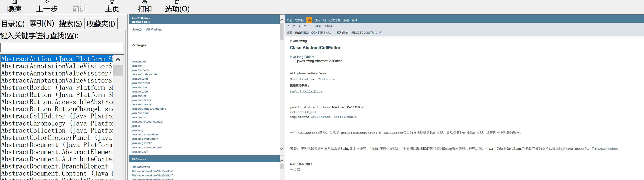
Task: Switch to the 目录(C) contents tab
Action: click(13, 24)
